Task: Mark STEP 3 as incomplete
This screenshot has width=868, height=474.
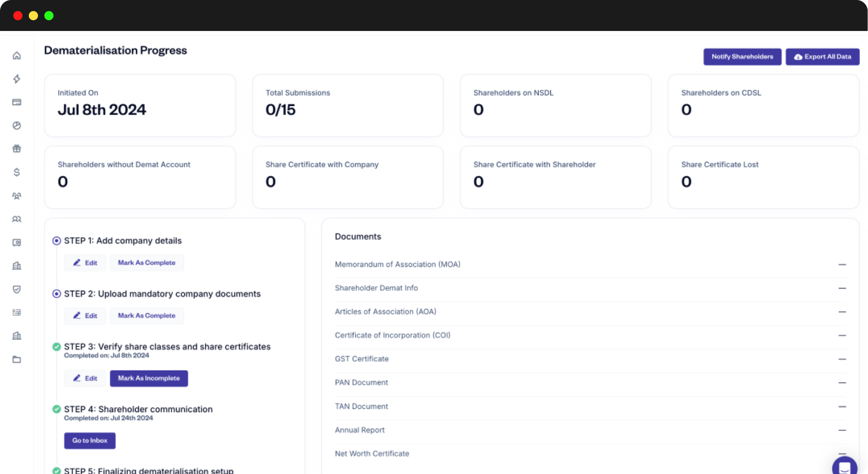Action: pyautogui.click(x=148, y=378)
